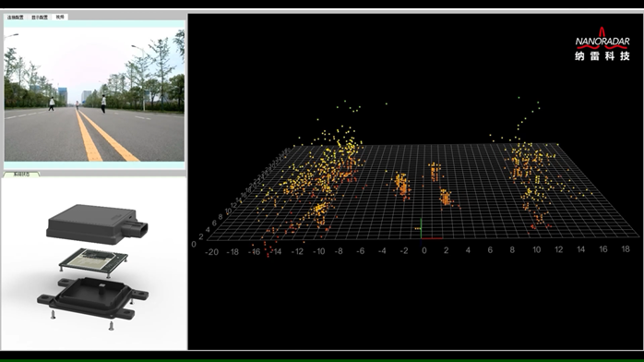
Task: Switch to the 显示配置 display settings tab
Action: [40, 18]
